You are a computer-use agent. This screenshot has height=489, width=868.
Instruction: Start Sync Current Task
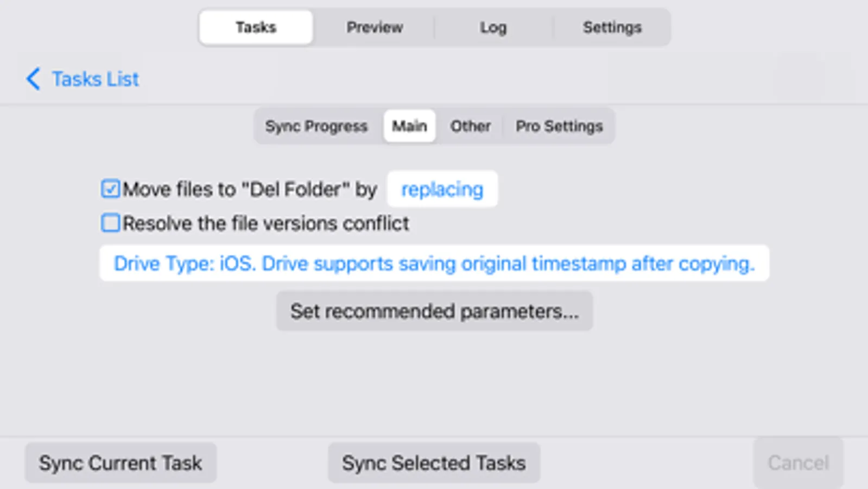[x=121, y=463]
